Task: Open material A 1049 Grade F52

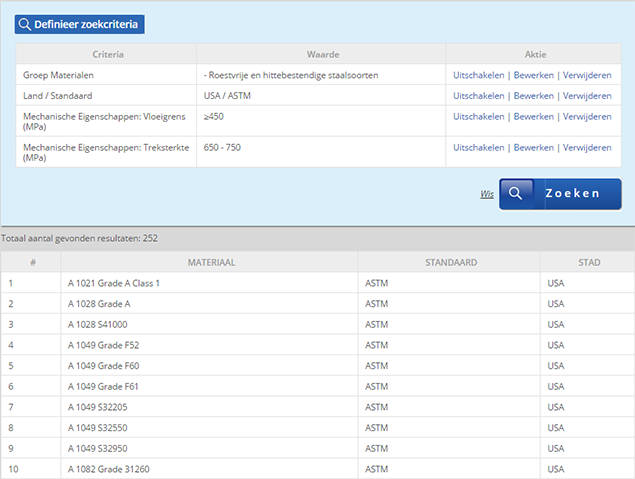Action: [x=103, y=345]
